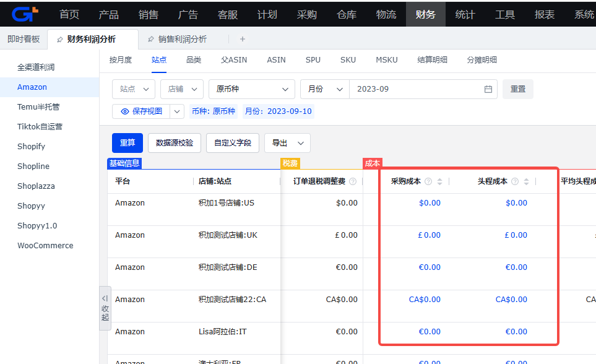Open the 报表 top menu

pyautogui.click(x=544, y=14)
